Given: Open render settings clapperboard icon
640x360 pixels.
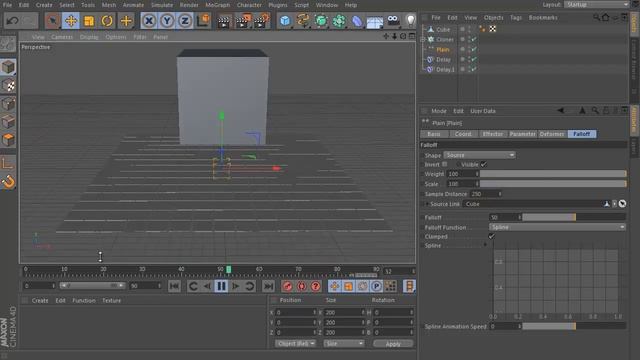Looking at the screenshot, I should (262, 21).
